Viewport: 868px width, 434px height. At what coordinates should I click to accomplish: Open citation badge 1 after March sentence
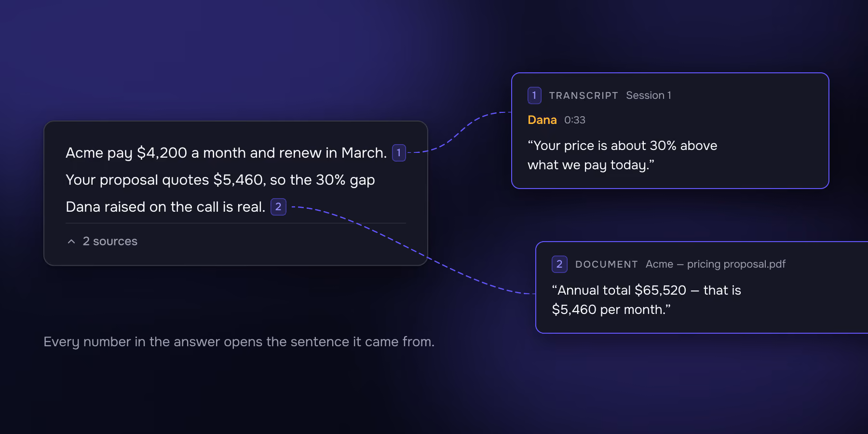coord(399,153)
